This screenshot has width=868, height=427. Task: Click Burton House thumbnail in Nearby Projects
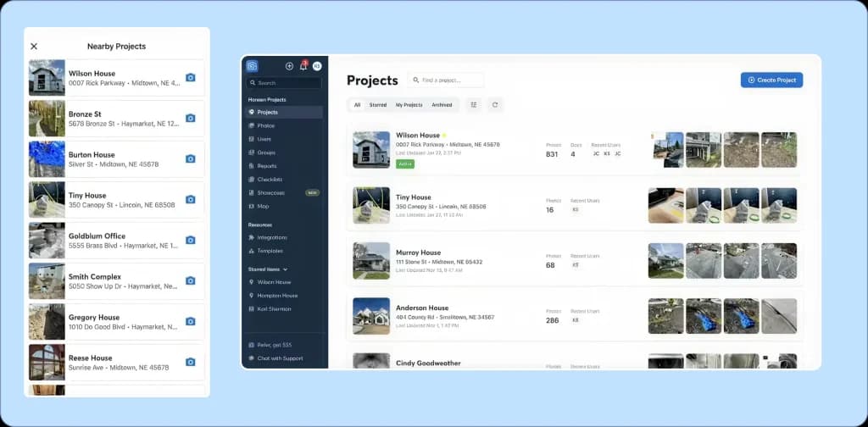[x=47, y=158]
